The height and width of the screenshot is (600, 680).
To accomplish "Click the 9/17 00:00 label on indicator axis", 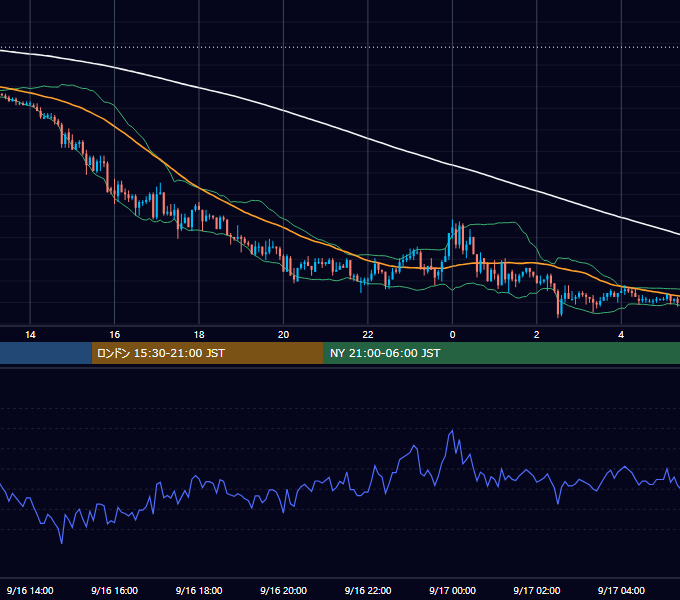I will tap(452, 590).
